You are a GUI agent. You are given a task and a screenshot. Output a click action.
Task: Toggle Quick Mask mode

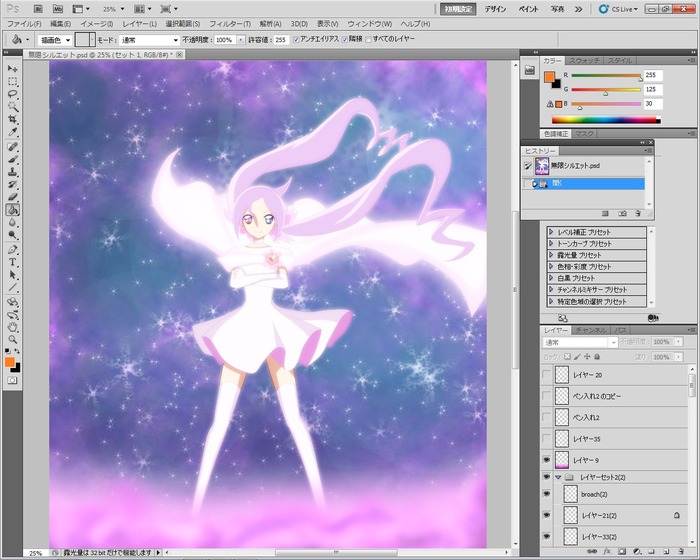(x=12, y=380)
